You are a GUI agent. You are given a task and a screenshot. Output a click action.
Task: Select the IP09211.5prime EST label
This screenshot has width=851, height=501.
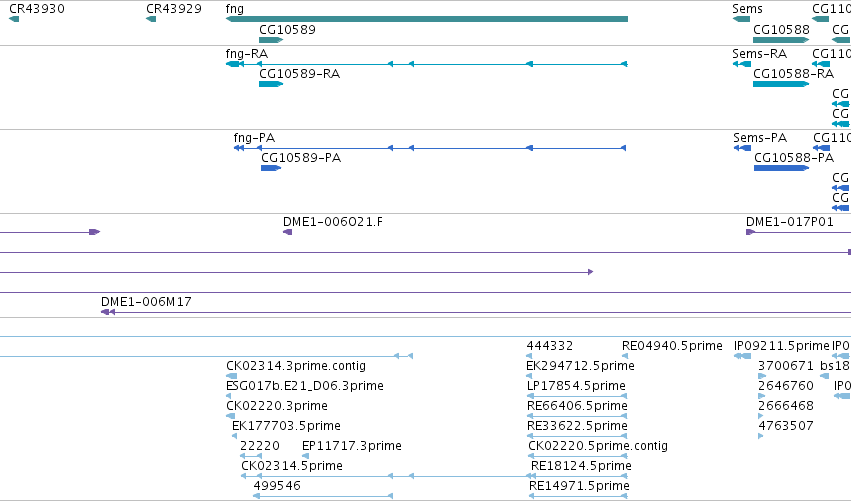click(782, 346)
